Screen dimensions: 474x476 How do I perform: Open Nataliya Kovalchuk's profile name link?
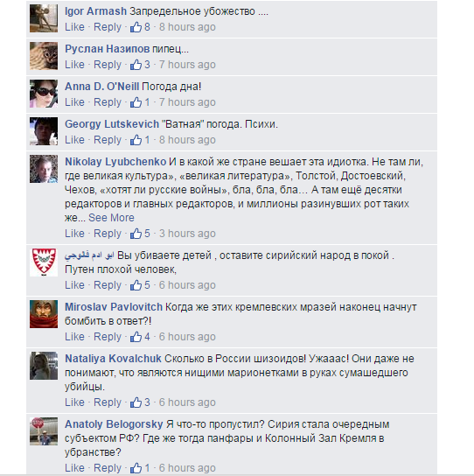pyautogui.click(x=113, y=359)
